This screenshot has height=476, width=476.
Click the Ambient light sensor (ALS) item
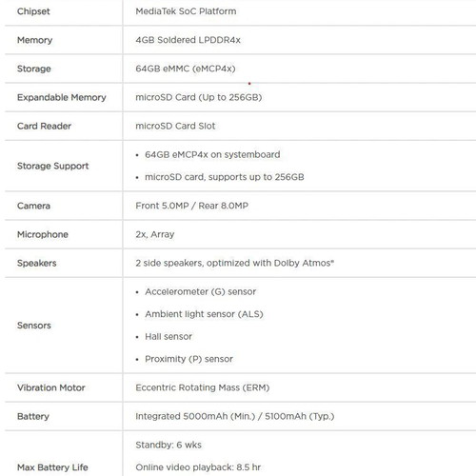pos(204,314)
